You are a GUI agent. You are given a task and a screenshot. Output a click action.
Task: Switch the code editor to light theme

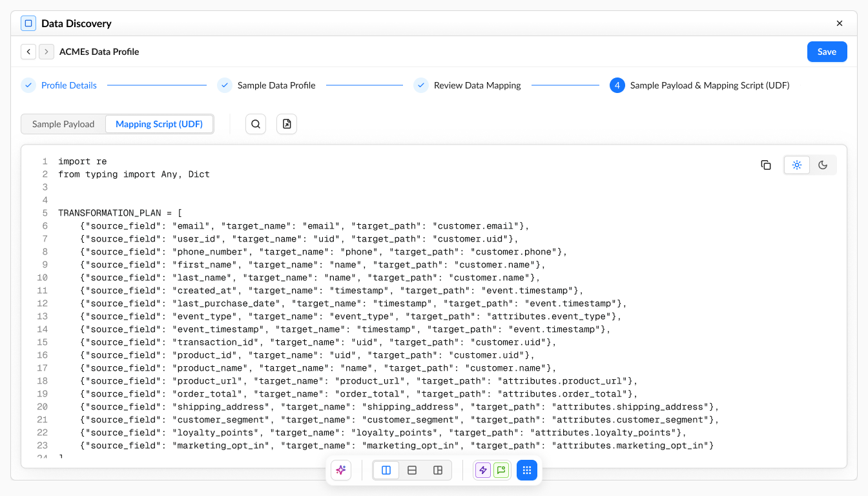(x=797, y=165)
